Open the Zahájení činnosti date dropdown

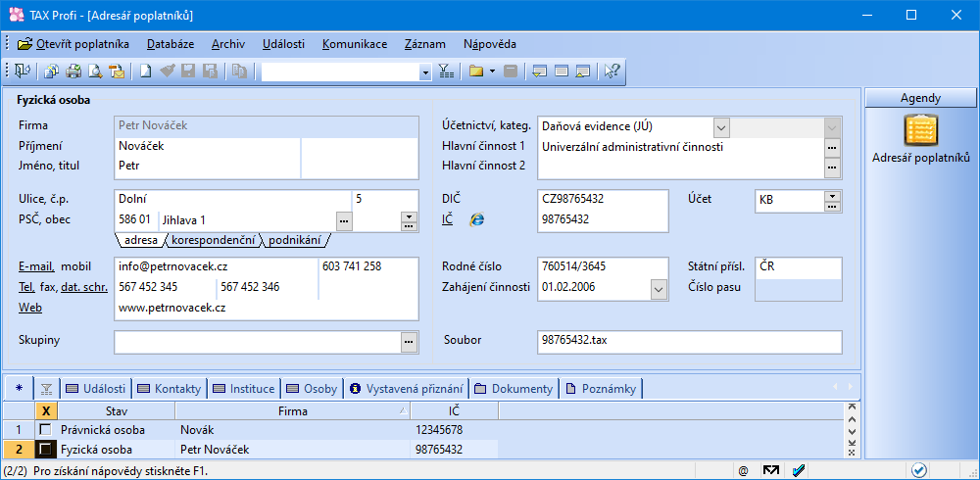point(659,288)
